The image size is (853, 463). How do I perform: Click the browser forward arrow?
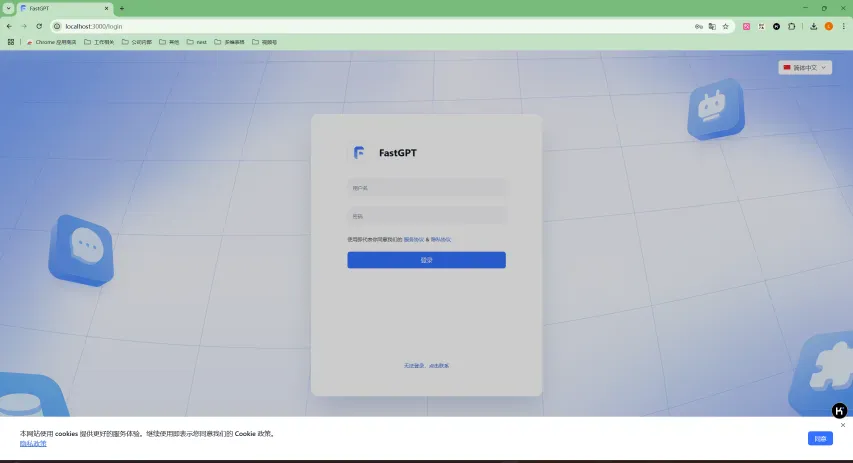pos(24,26)
